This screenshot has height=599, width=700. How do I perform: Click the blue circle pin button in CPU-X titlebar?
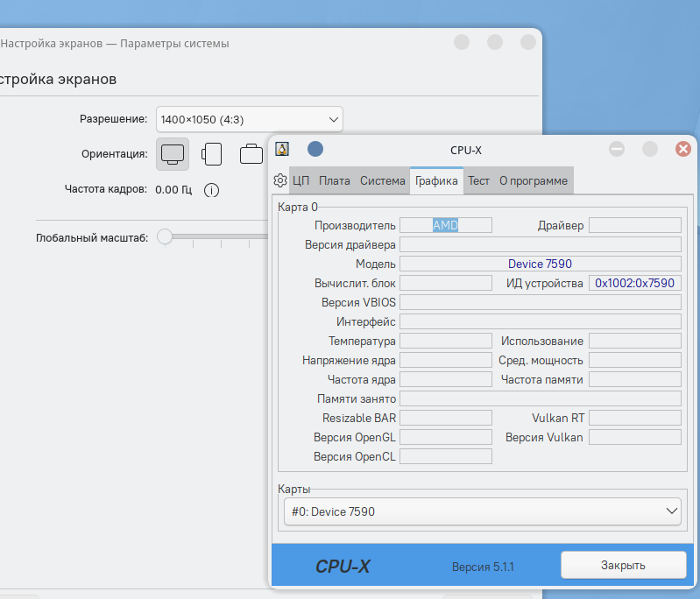coord(315,149)
